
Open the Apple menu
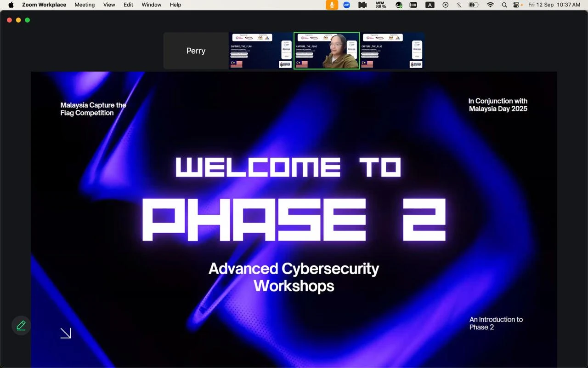(11, 5)
